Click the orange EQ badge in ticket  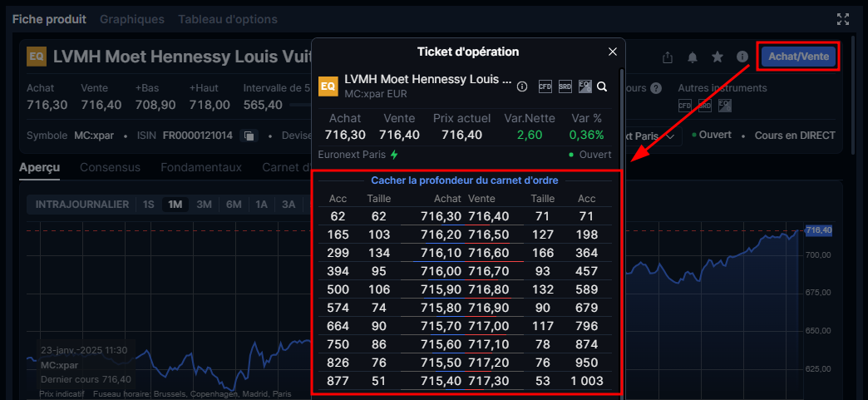click(x=328, y=86)
